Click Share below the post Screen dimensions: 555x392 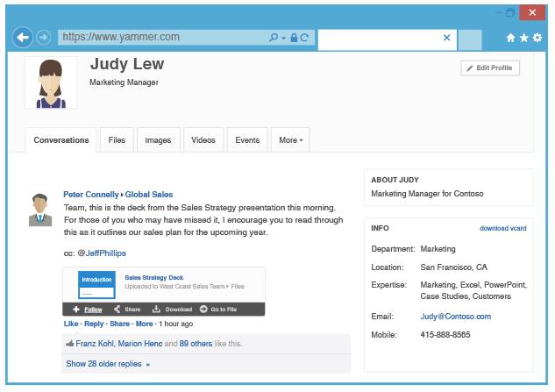tap(119, 324)
